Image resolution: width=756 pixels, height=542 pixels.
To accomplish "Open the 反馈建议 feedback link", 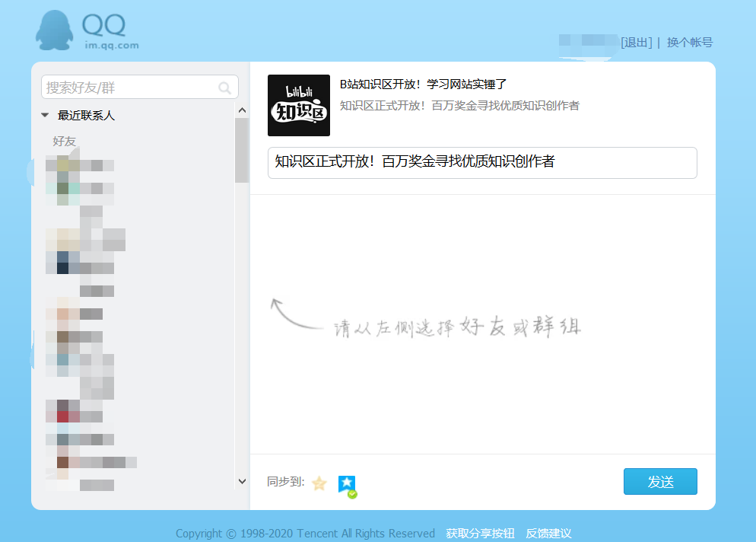I will coord(548,533).
